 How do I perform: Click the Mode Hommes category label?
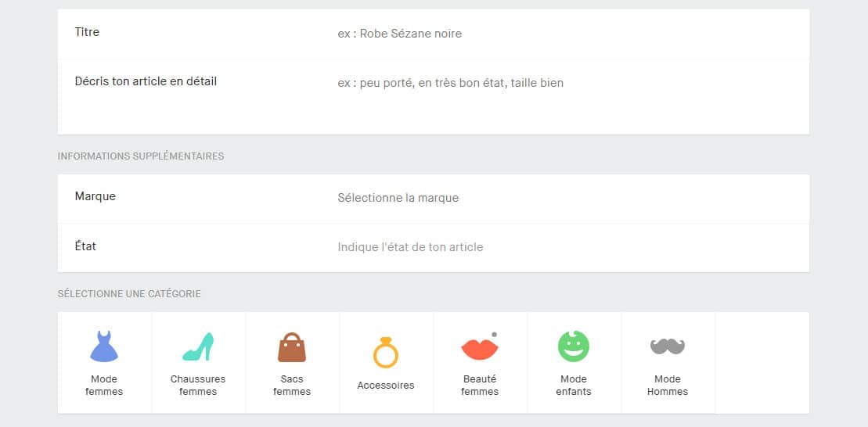click(668, 386)
